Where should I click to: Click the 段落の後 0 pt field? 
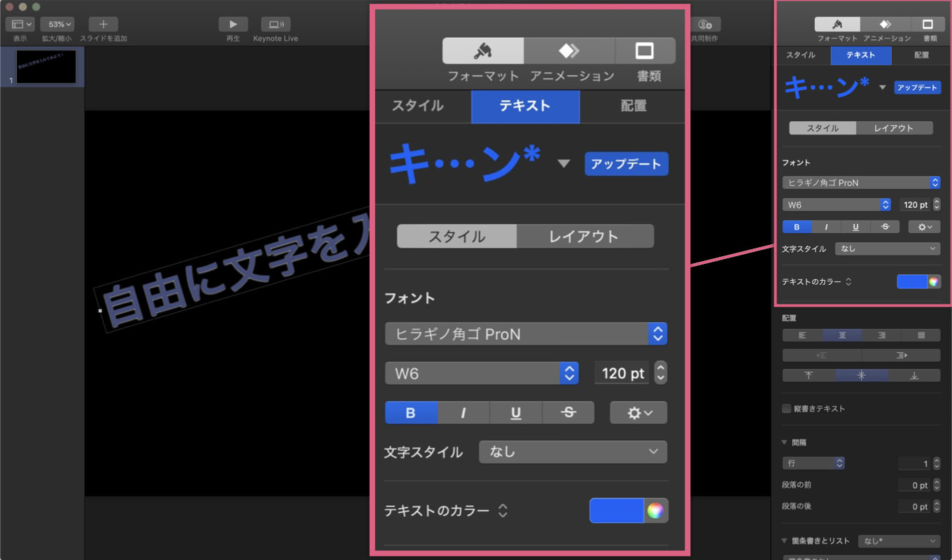(x=915, y=506)
